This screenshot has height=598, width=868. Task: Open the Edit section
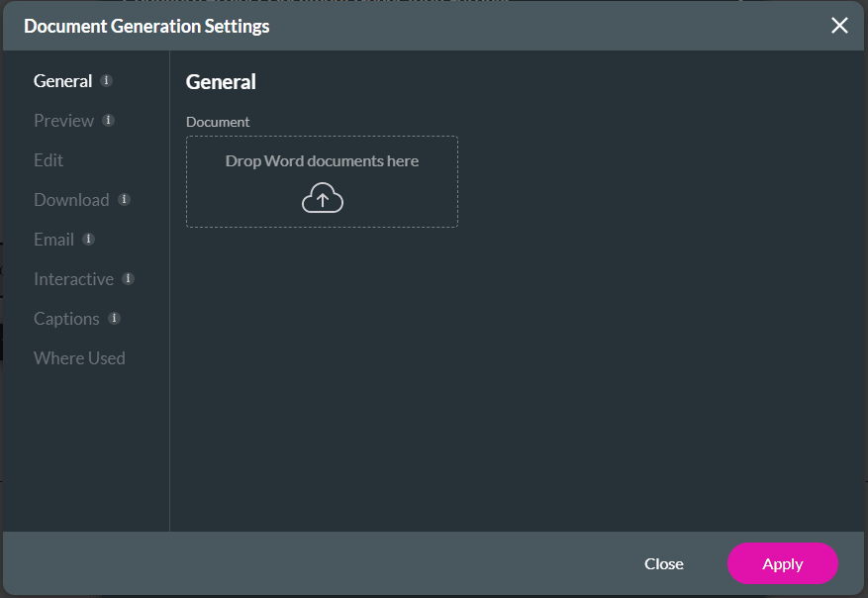(x=48, y=160)
